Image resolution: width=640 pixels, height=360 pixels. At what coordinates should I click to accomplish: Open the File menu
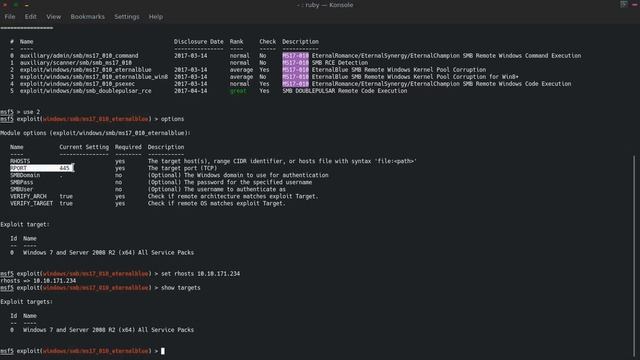click(10, 17)
